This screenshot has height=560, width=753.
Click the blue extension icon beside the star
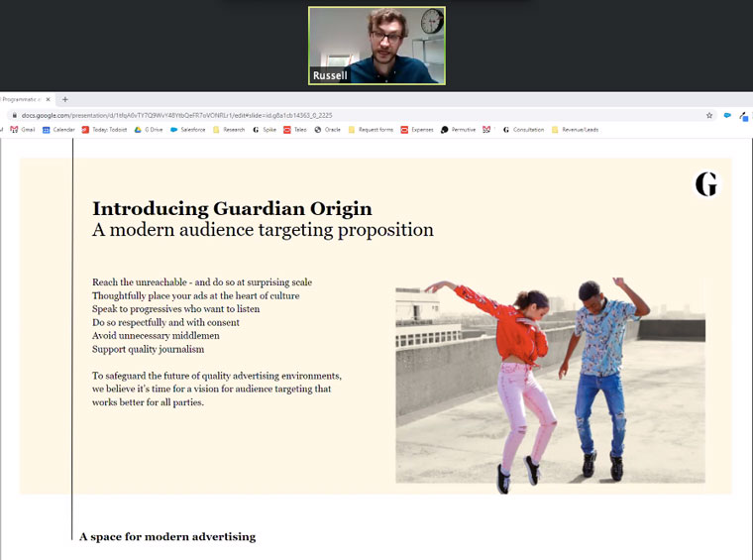point(727,115)
